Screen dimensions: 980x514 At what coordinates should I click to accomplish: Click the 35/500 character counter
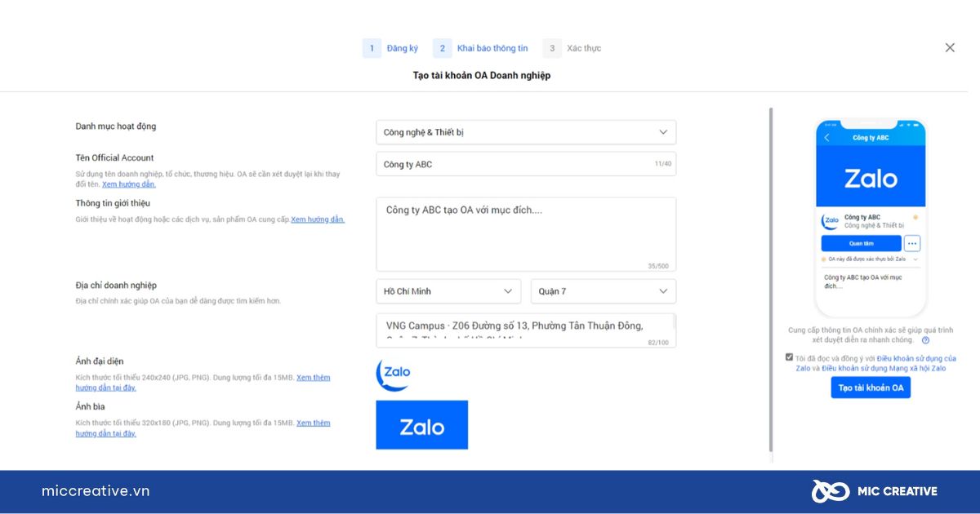coord(657,266)
